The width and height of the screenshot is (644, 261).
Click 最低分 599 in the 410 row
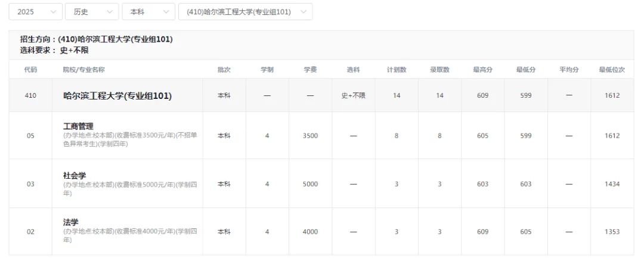pos(526,95)
